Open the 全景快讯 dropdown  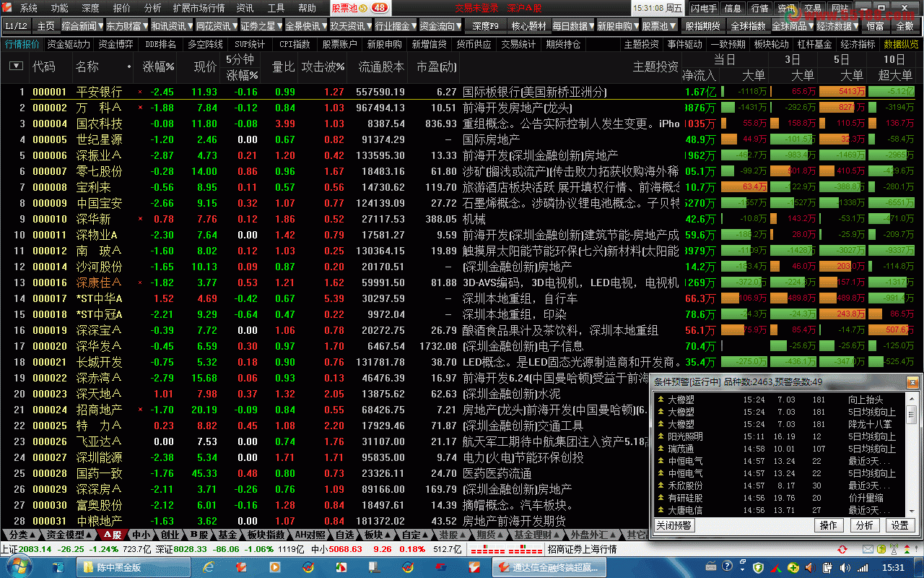click(306, 26)
